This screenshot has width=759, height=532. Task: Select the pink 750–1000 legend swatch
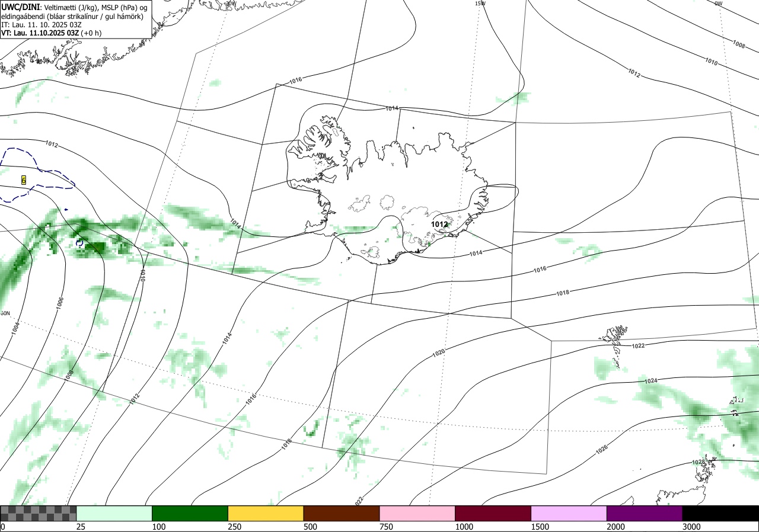[417, 513]
